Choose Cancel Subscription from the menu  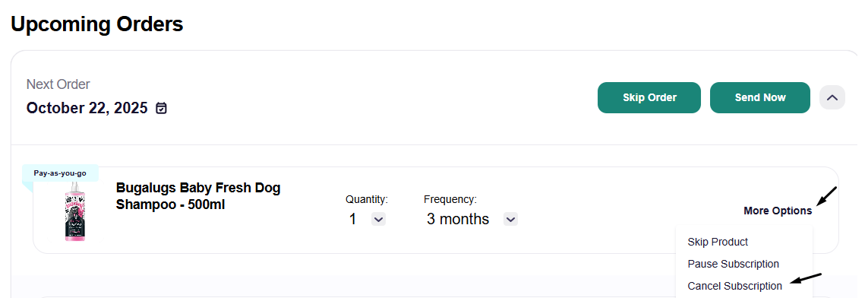click(x=734, y=287)
